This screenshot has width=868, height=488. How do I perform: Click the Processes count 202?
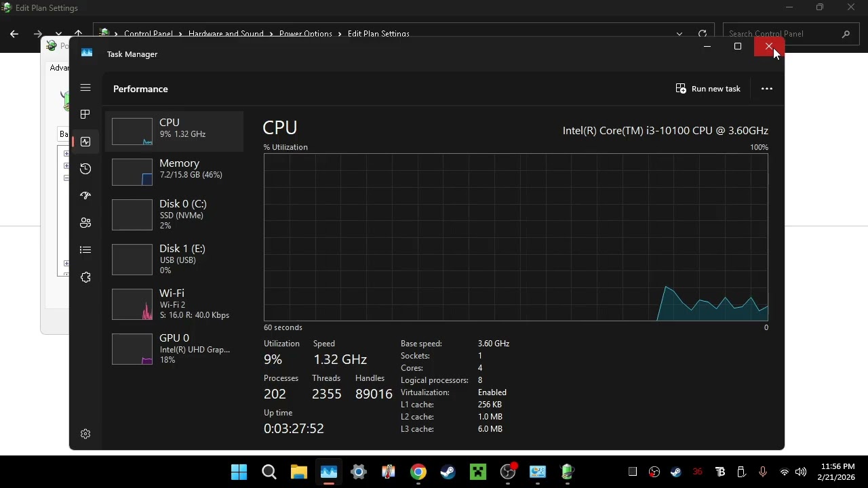point(275,394)
